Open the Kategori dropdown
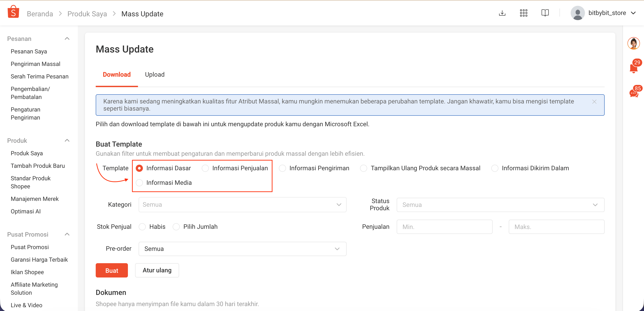The height and width of the screenshot is (311, 644). coord(242,205)
